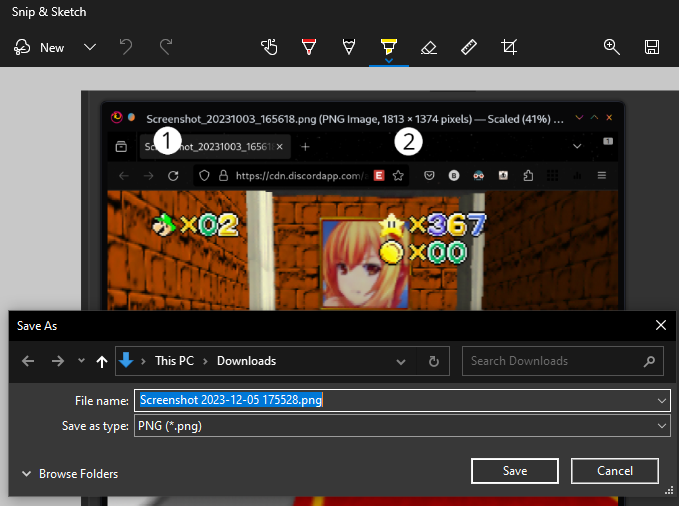Viewport: 679px width, 506px height.
Task: Click the list all tabs chevron in the captured browser
Action: (577, 146)
